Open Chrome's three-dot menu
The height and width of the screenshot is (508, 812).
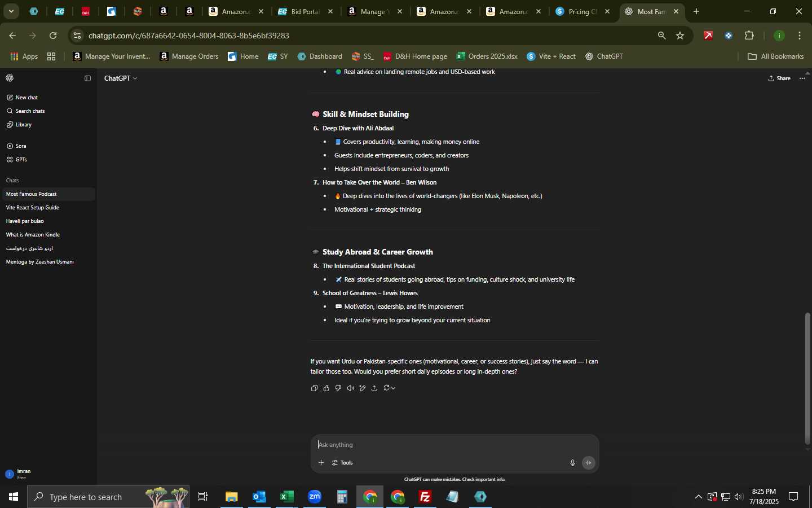[800, 36]
